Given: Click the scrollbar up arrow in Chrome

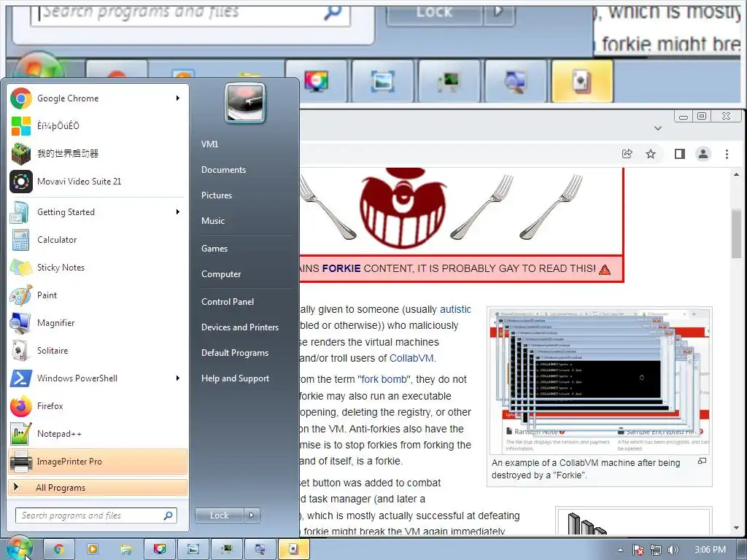Looking at the screenshot, I should point(736,175).
